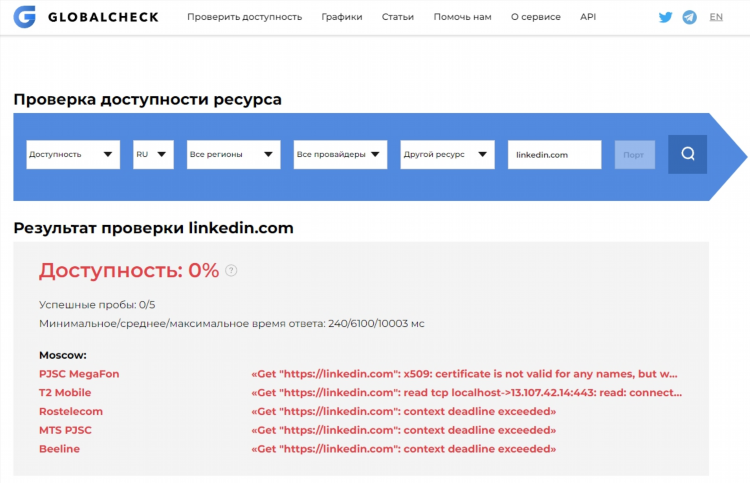This screenshot has height=483, width=750.
Task: Click the Доступность: 0% result heading
Action: (x=129, y=271)
